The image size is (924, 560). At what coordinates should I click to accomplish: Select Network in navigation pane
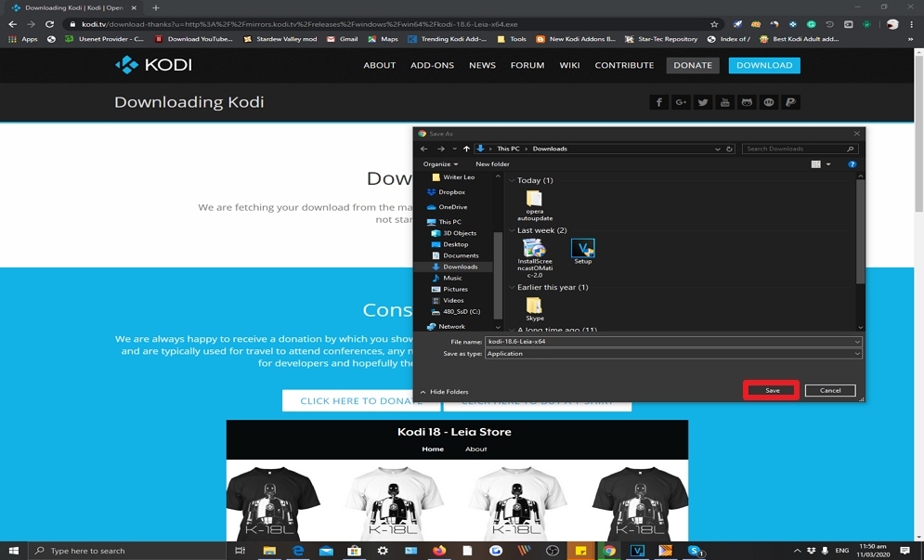pyautogui.click(x=446, y=326)
